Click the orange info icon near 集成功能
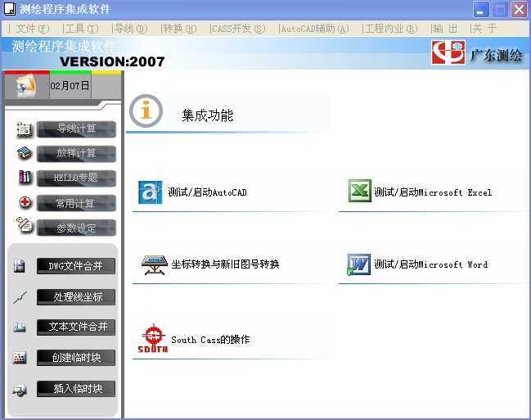 pos(146,111)
